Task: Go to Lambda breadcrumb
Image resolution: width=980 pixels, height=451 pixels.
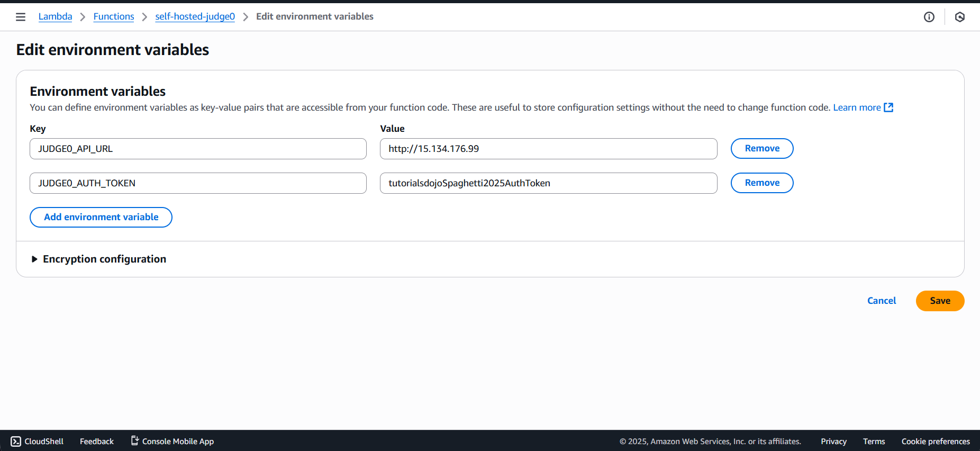Action: [x=55, y=16]
